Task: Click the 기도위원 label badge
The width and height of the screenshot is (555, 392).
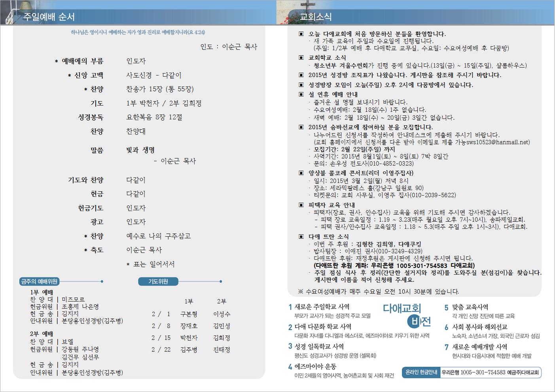Action: pyautogui.click(x=158, y=281)
